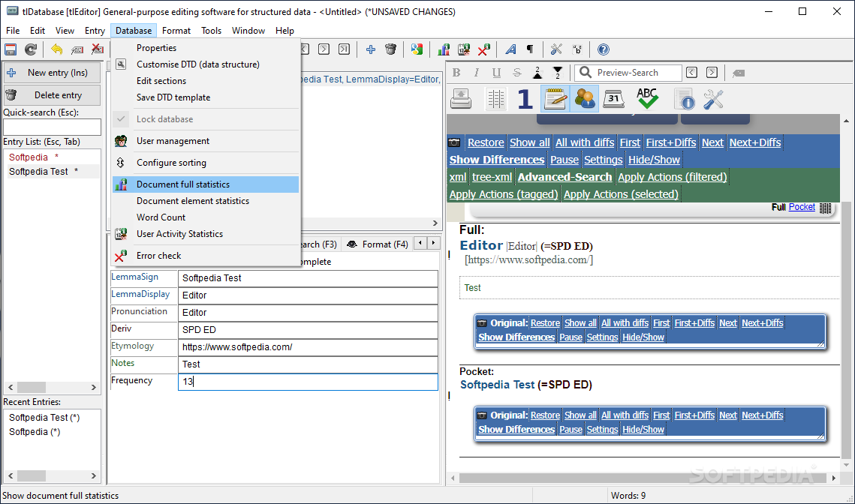Click the Frequency field containing 13
855x504 pixels.
click(308, 382)
